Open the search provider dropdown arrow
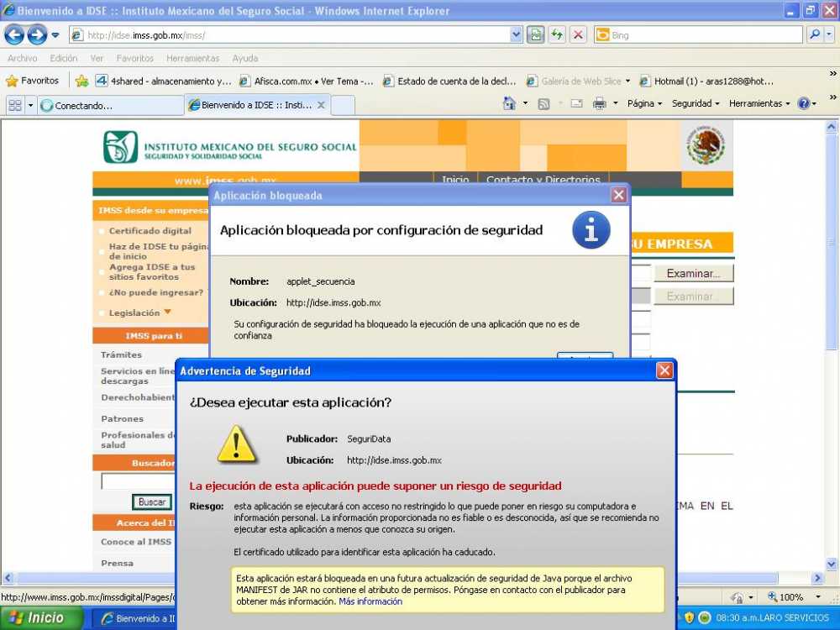This screenshot has width=840, height=630. coord(829,35)
